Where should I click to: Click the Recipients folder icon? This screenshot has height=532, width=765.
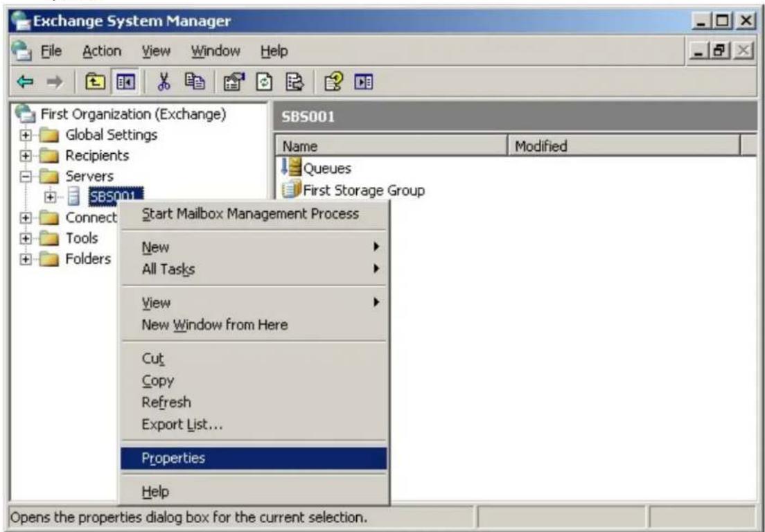49,156
